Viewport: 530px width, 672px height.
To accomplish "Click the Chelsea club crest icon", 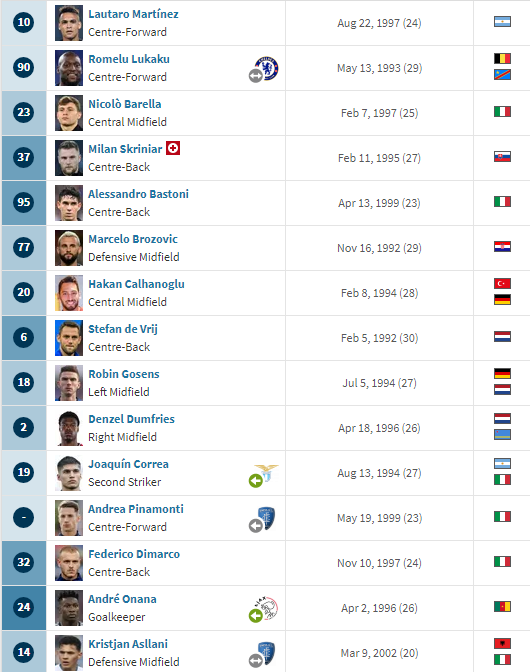I will [267, 68].
